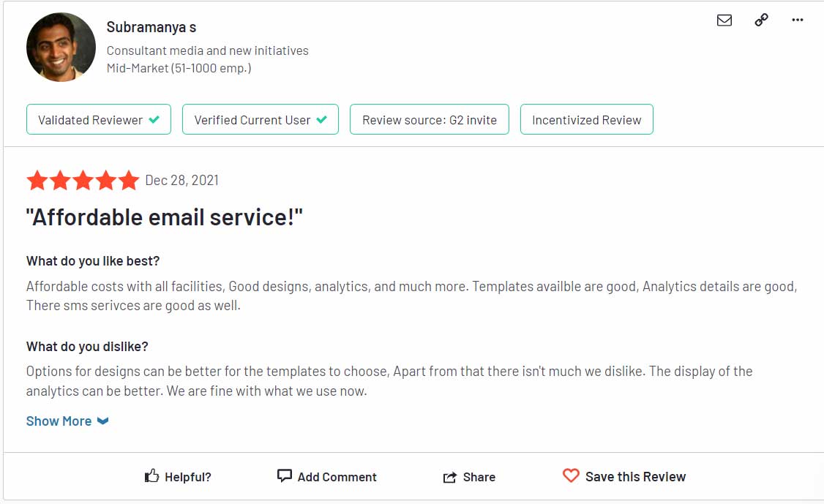Click the Validated Reviewer badge
The height and width of the screenshot is (504, 824).
(99, 119)
